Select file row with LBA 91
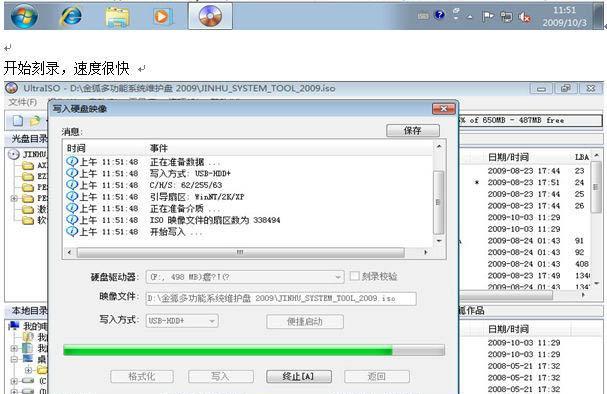The height and width of the screenshot is (394, 607). tap(525, 240)
